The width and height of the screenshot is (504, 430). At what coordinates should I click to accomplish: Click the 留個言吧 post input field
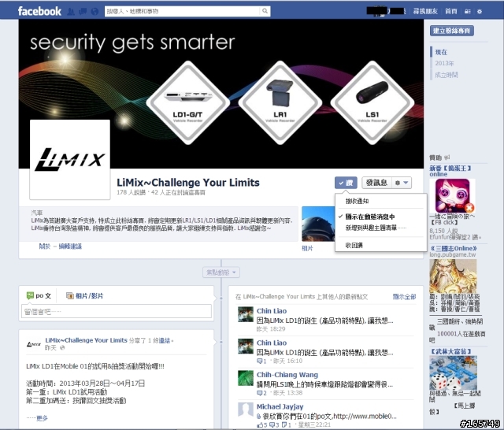click(117, 311)
